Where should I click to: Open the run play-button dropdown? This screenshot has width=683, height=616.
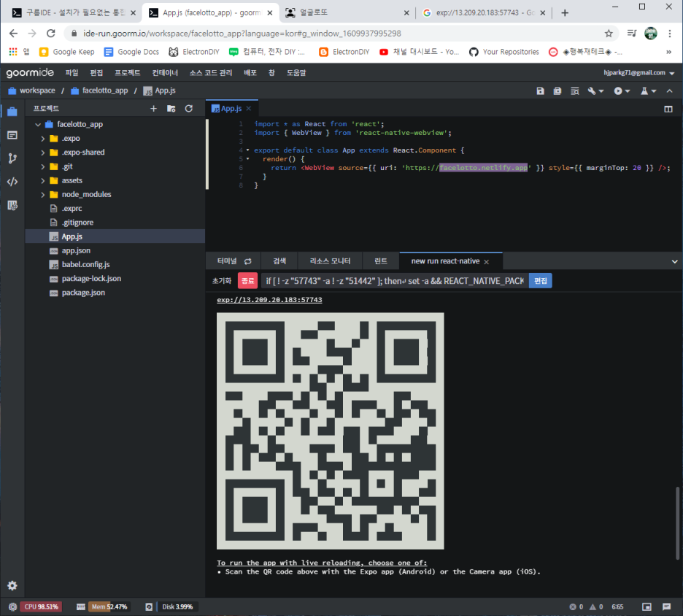point(622,91)
